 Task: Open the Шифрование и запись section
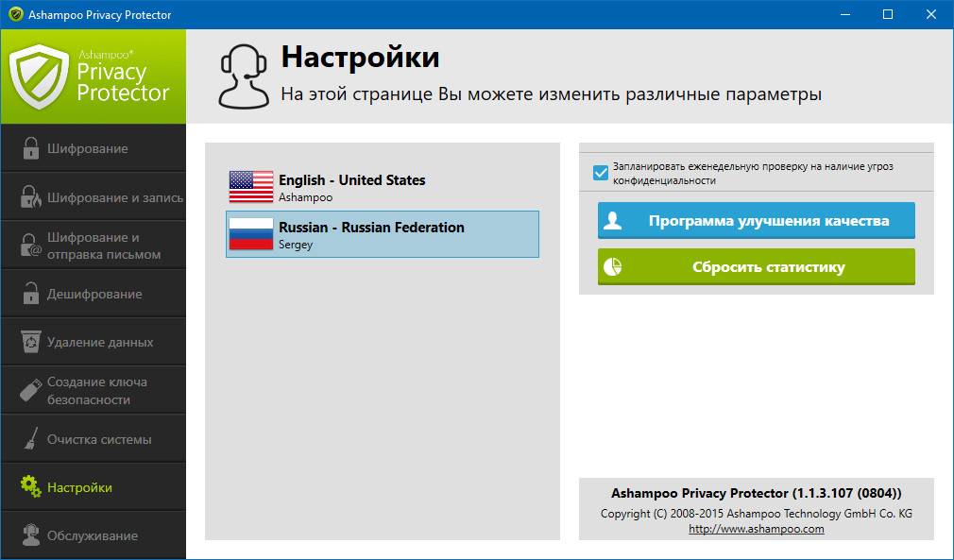click(94, 197)
